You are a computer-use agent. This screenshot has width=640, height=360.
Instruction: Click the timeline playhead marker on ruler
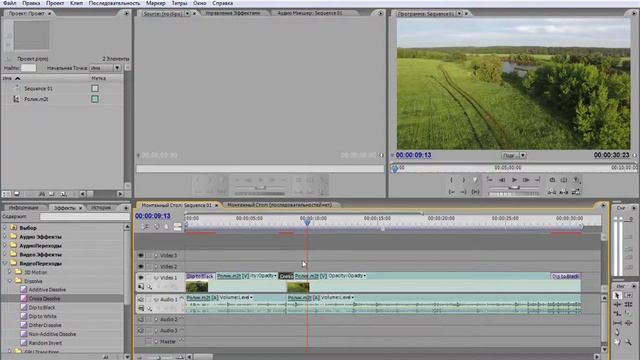[307, 222]
